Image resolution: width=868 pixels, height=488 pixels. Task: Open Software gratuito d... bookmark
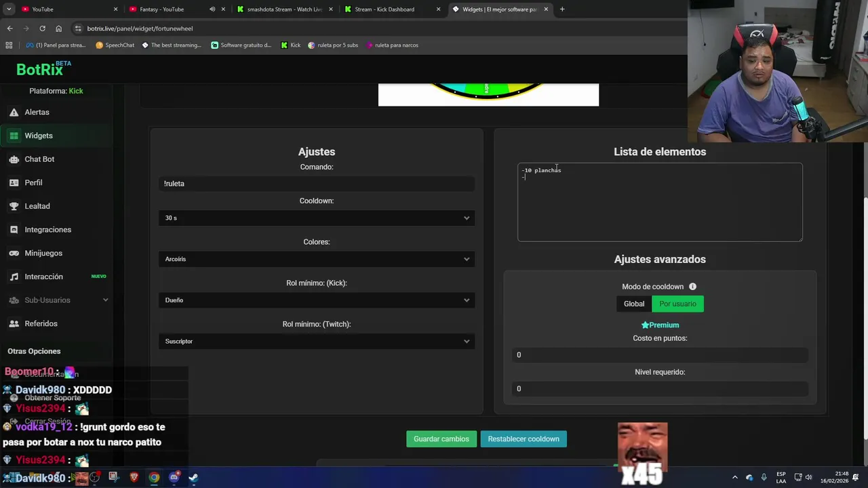point(241,45)
